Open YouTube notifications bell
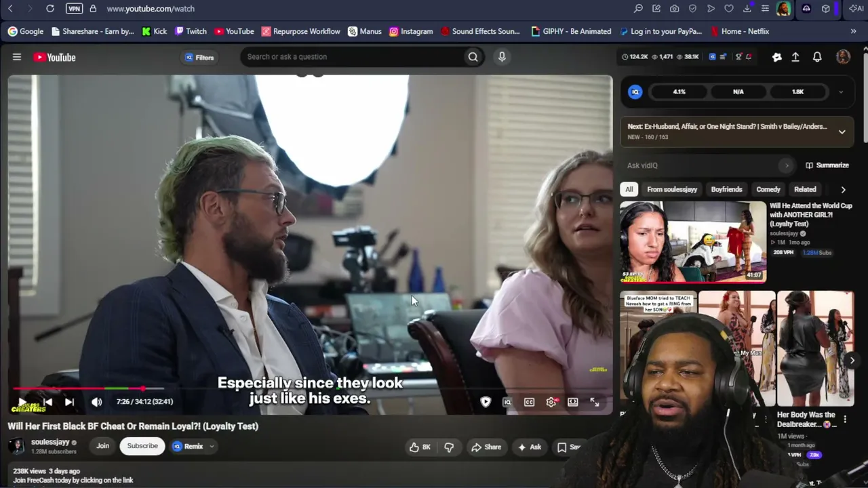The height and width of the screenshot is (488, 868). tap(817, 57)
